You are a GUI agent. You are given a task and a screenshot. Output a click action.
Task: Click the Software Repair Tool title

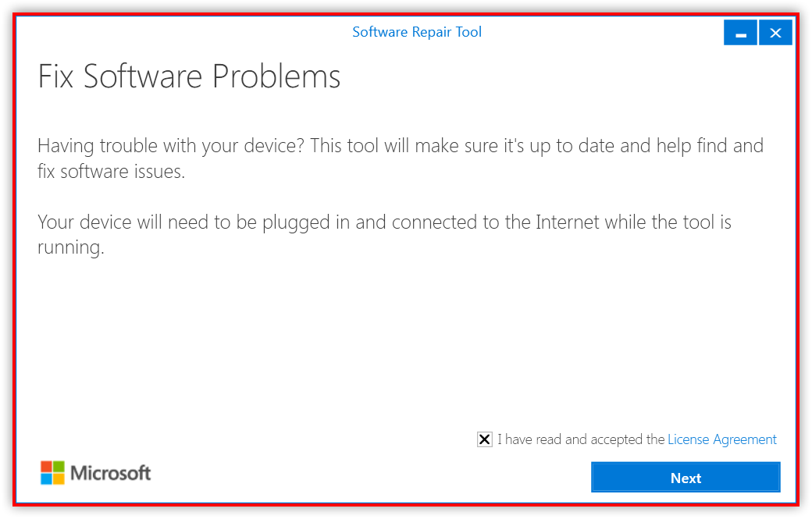coord(417,32)
